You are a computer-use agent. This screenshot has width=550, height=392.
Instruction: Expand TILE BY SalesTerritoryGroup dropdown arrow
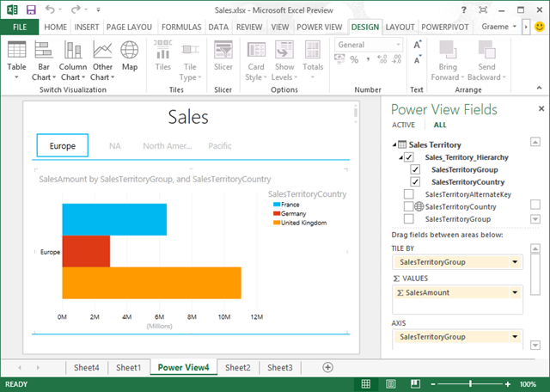[515, 261]
